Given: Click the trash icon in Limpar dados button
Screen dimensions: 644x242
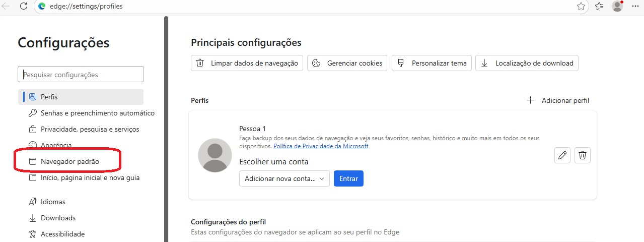Looking at the screenshot, I should pyautogui.click(x=200, y=63).
